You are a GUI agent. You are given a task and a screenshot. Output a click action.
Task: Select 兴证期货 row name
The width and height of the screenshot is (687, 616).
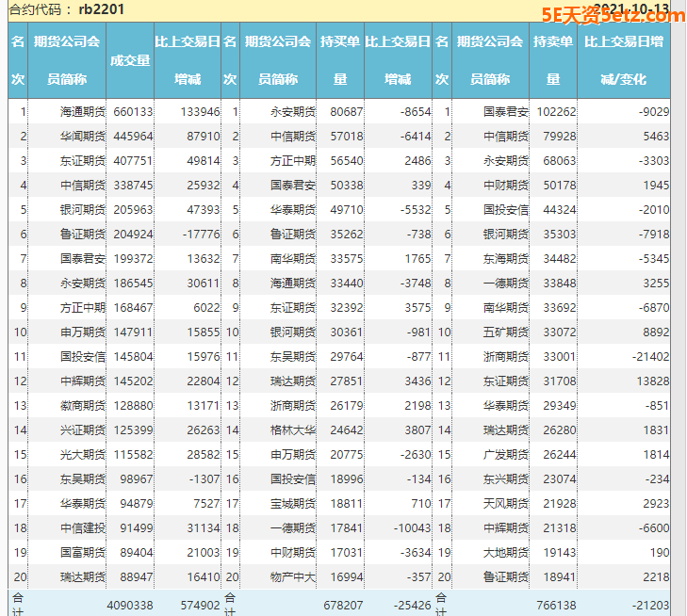pyautogui.click(x=83, y=430)
